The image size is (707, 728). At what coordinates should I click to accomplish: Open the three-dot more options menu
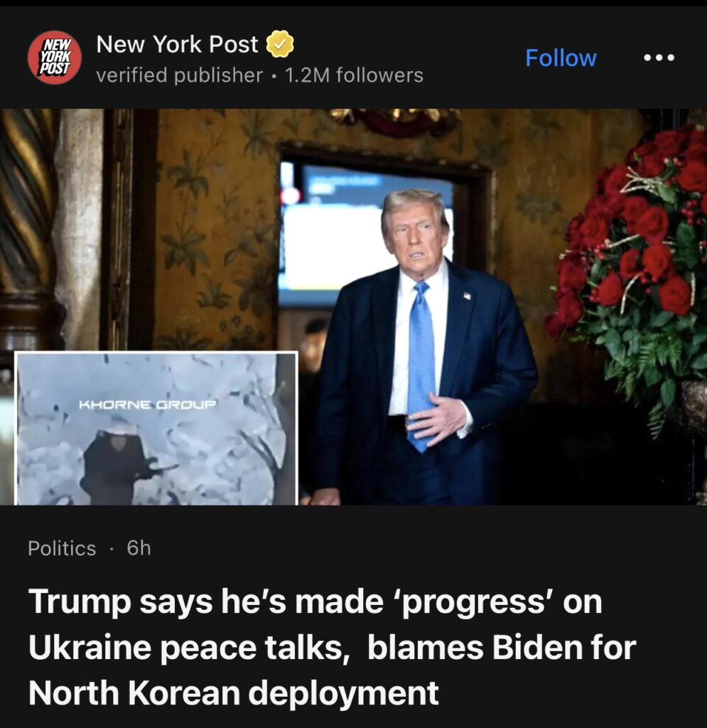coord(659,58)
